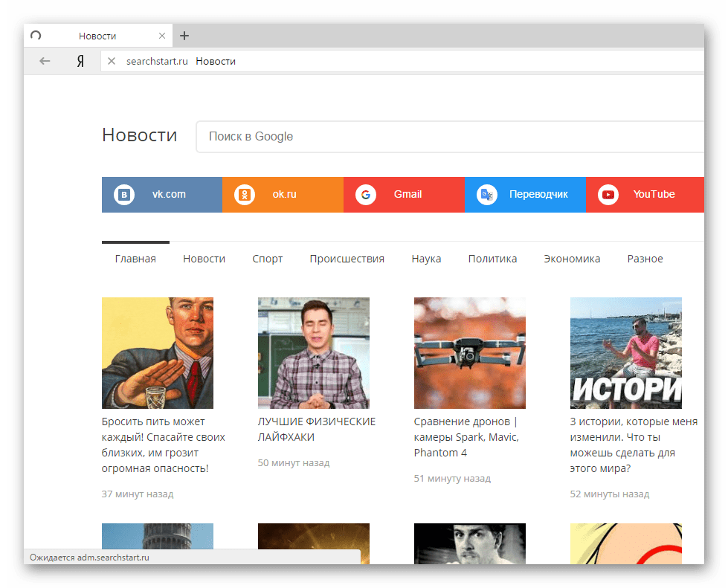Image resolution: width=728 pixels, height=588 pixels.
Task: Click the Gmail Google logo icon
Action: point(365,195)
